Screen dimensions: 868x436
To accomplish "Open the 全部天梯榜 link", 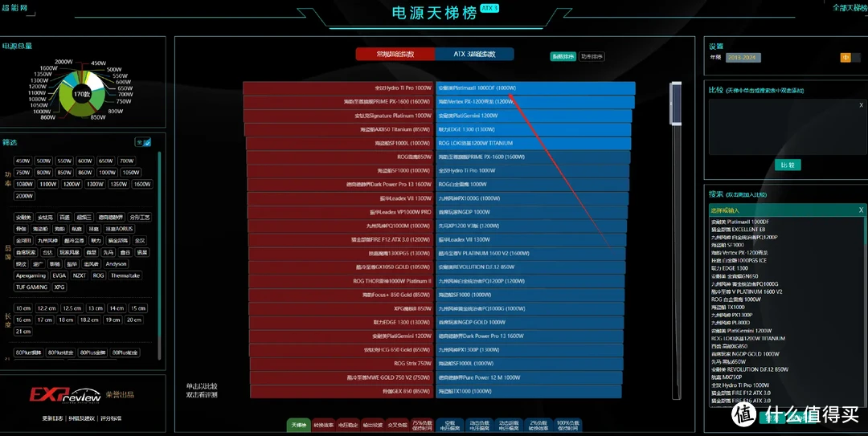I will (850, 7).
